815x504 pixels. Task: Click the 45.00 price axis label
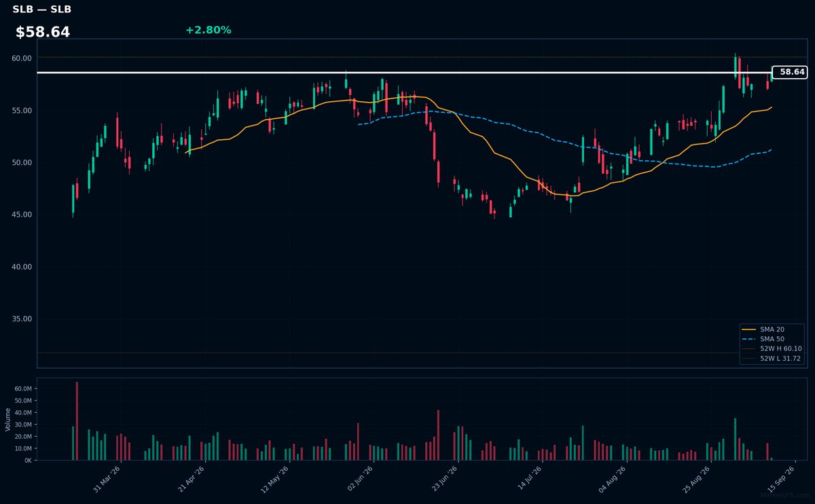(22, 215)
